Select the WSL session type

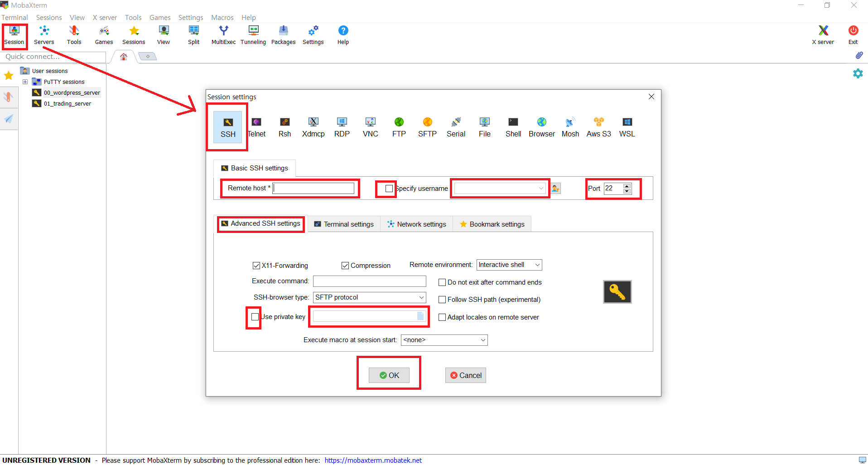pyautogui.click(x=627, y=127)
